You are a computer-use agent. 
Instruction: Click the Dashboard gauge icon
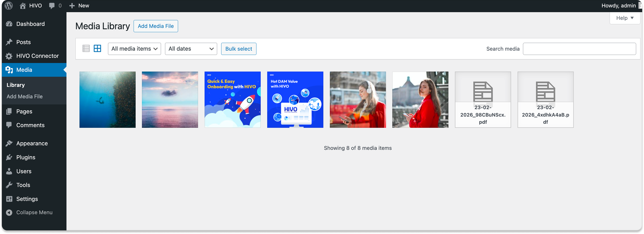tap(9, 24)
